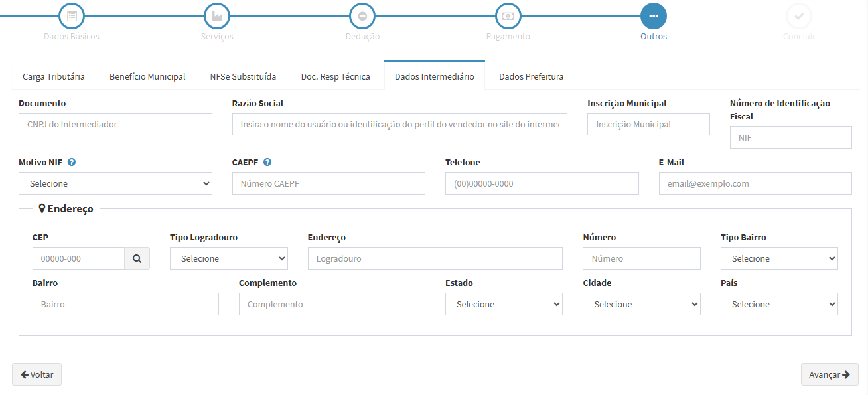Open the Tipo Logradouro dropdown
868x395 pixels.
click(228, 258)
